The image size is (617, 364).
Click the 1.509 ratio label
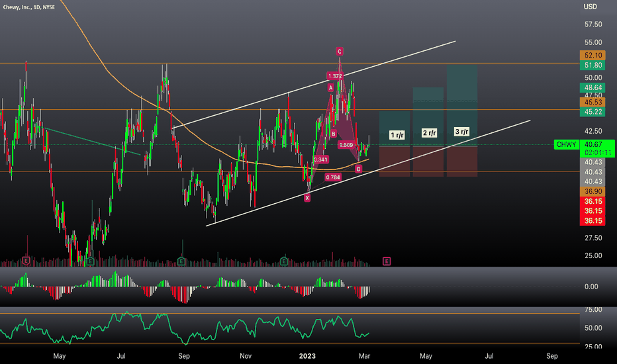click(346, 145)
